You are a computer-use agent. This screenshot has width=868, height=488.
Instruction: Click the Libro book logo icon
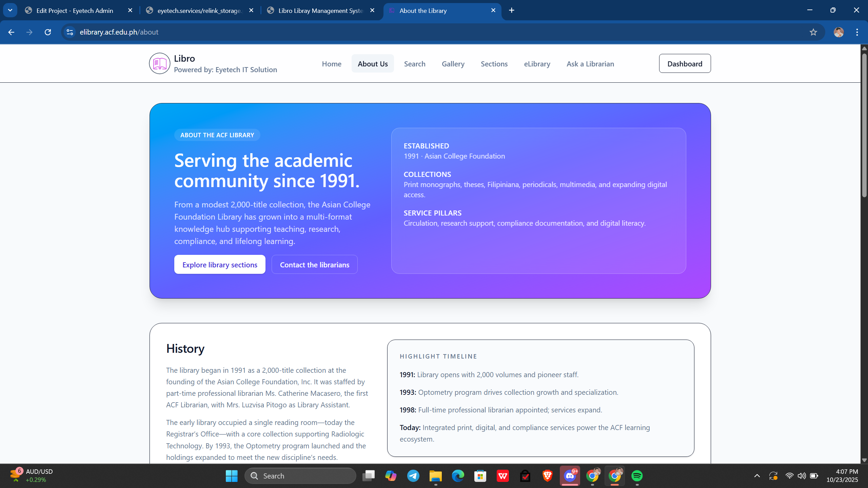click(x=159, y=63)
